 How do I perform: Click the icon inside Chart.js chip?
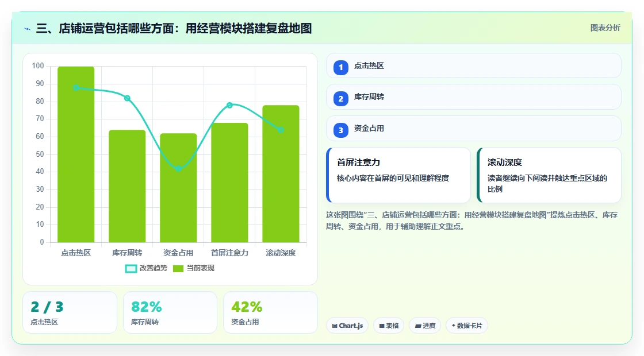point(335,326)
